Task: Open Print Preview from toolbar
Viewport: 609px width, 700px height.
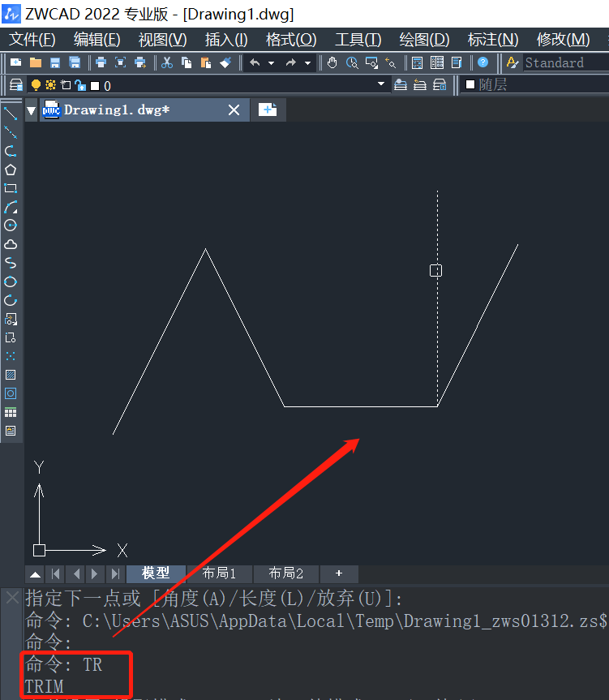Action: pyautogui.click(x=121, y=62)
